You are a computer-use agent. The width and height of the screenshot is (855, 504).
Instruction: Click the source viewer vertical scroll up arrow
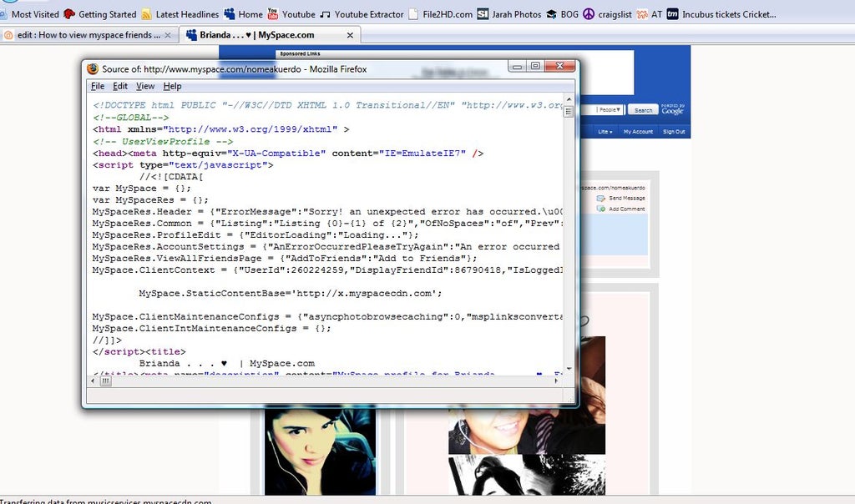pyautogui.click(x=569, y=99)
